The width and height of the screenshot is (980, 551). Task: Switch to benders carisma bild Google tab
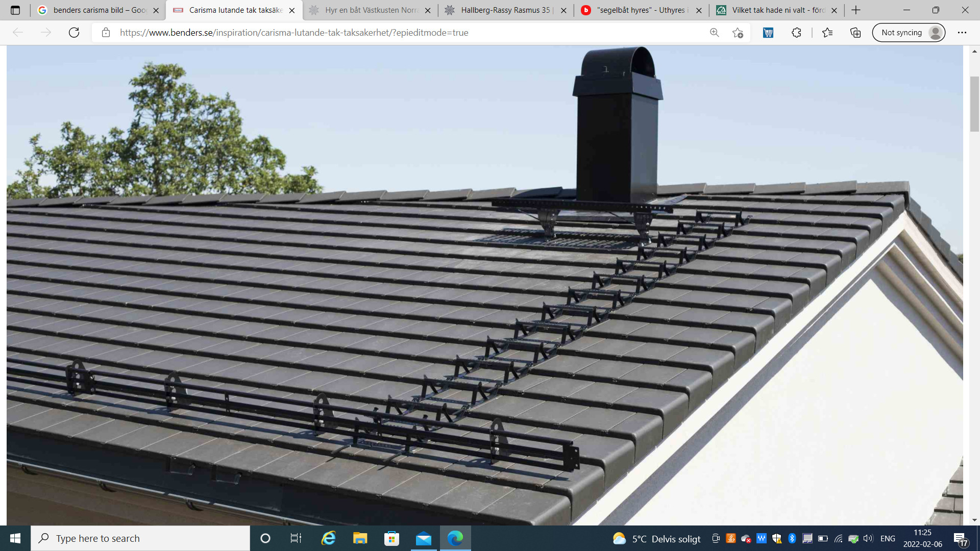click(x=97, y=10)
